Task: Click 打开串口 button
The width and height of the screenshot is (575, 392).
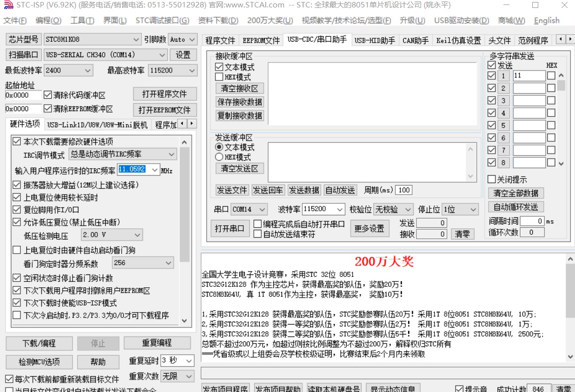Action: tap(229, 228)
